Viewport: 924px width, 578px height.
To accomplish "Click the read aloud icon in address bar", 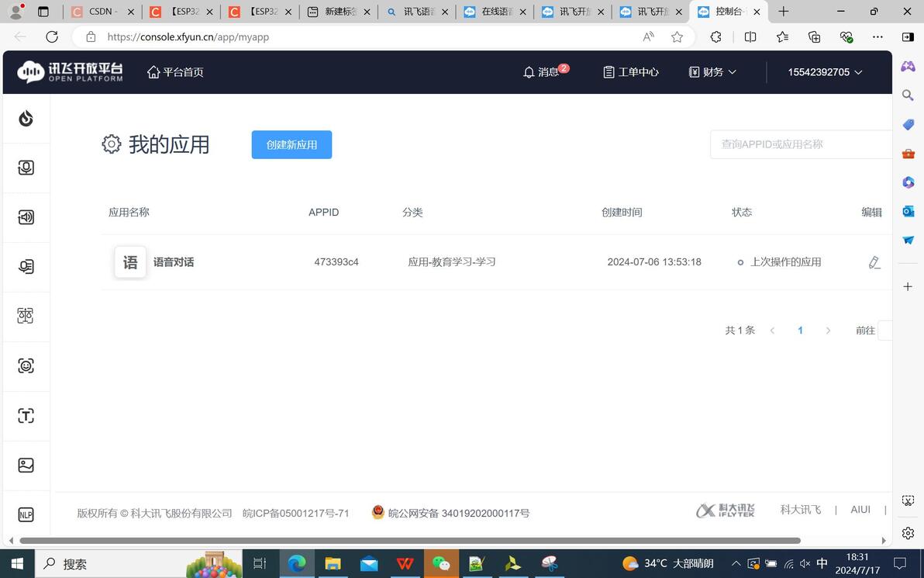I will pos(648,37).
